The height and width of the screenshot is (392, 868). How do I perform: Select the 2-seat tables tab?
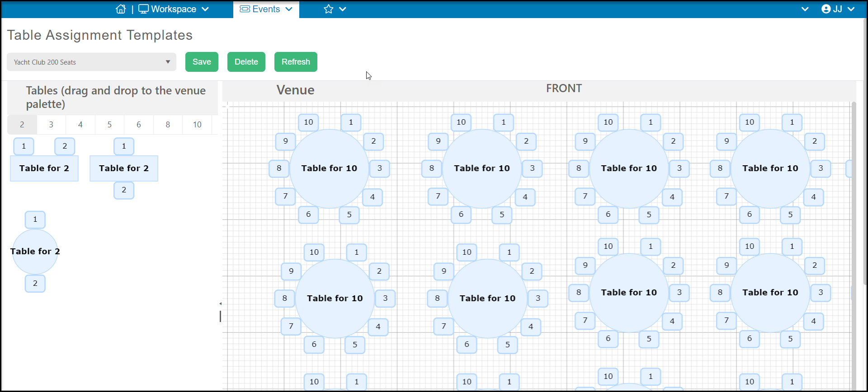pyautogui.click(x=22, y=125)
